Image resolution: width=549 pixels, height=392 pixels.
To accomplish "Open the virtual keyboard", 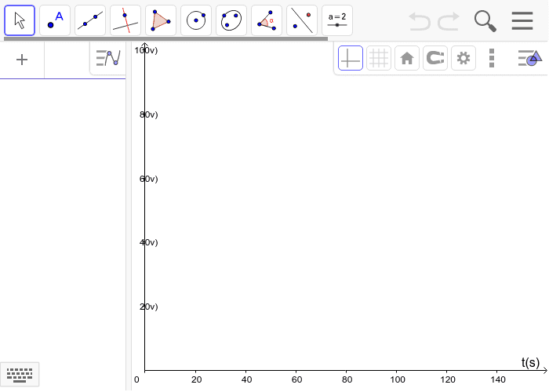I will 20,375.
